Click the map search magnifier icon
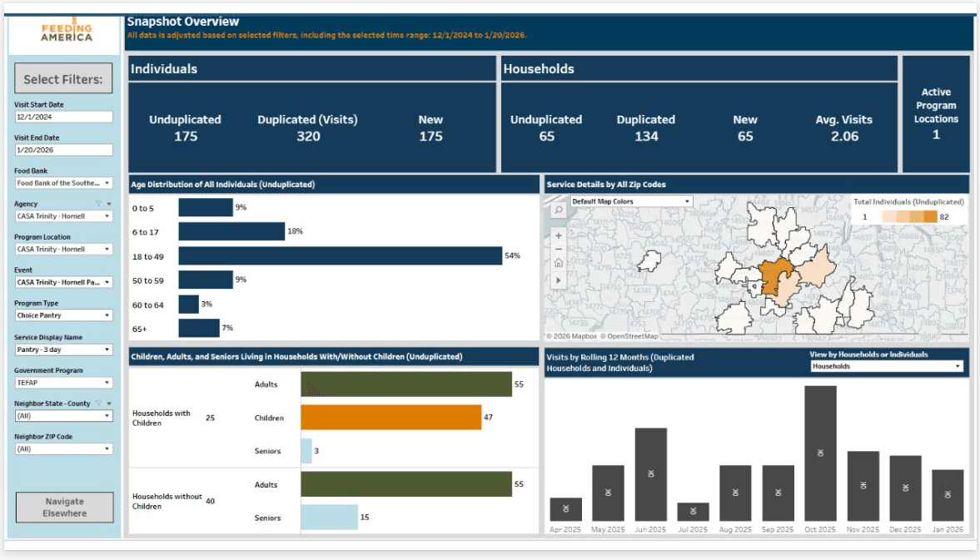 558,211
